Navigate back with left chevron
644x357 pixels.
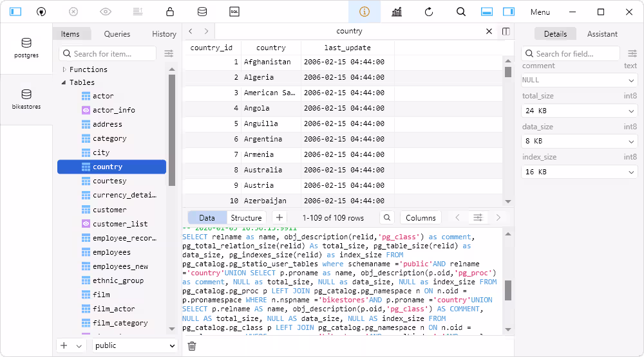[x=191, y=31]
